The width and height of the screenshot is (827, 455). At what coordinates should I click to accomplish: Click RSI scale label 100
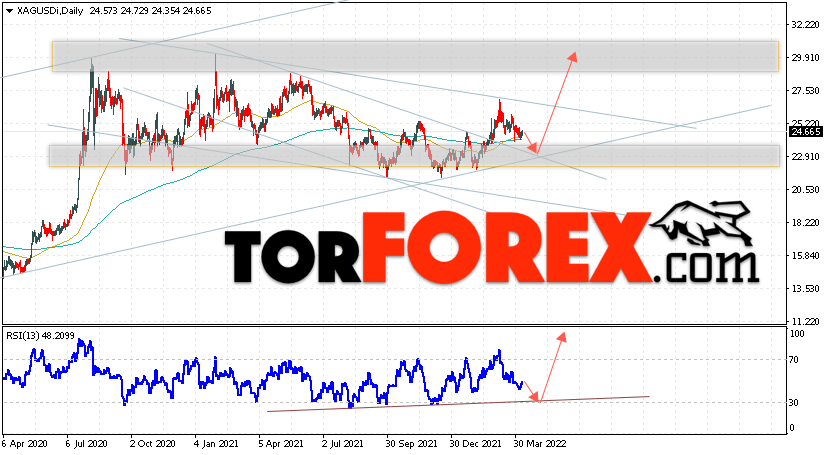[797, 334]
